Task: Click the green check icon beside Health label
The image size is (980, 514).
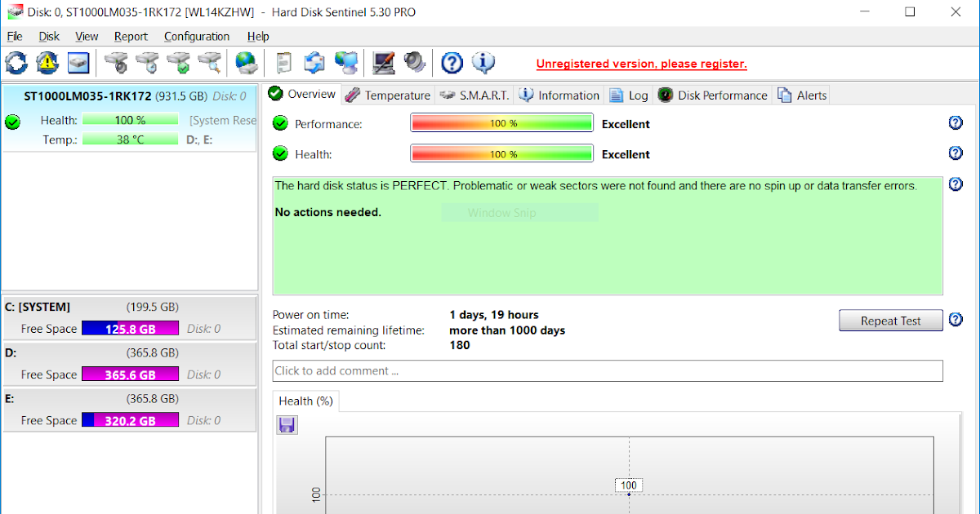Action: (280, 153)
